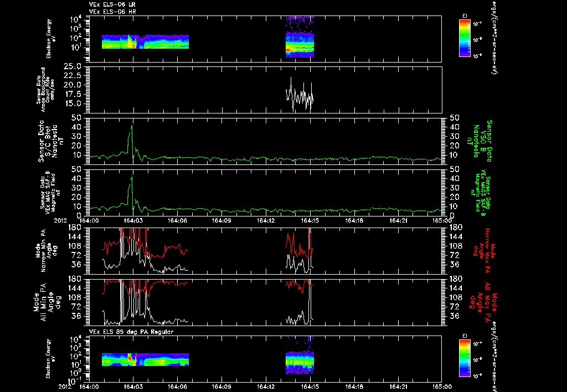Image resolution: width=567 pixels, height=392 pixels.
Task: Select the "VEx ELS 85 deg PA Regular" title
Action: click(x=131, y=332)
